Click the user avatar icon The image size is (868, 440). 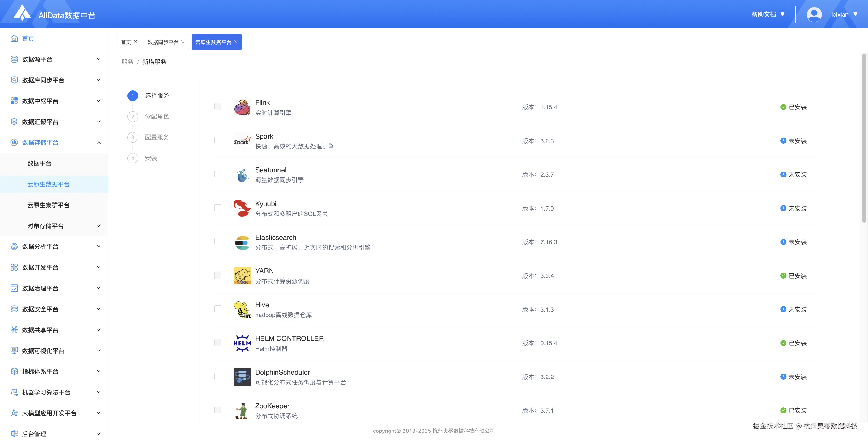pos(814,14)
